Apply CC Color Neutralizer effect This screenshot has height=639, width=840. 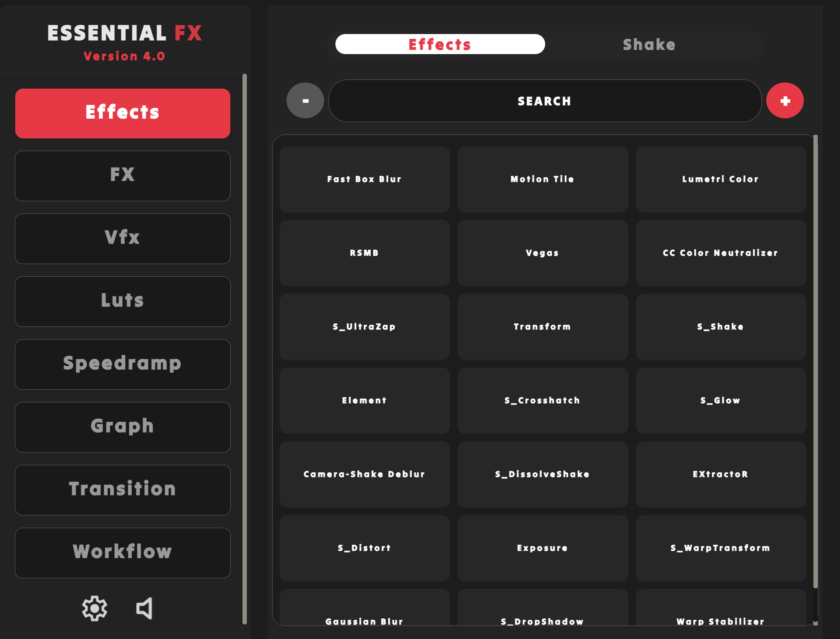[x=720, y=253]
